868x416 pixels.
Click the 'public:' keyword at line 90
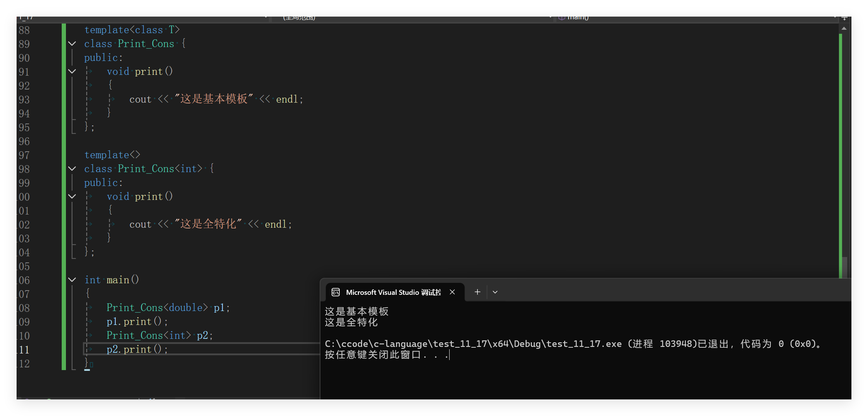click(x=103, y=57)
